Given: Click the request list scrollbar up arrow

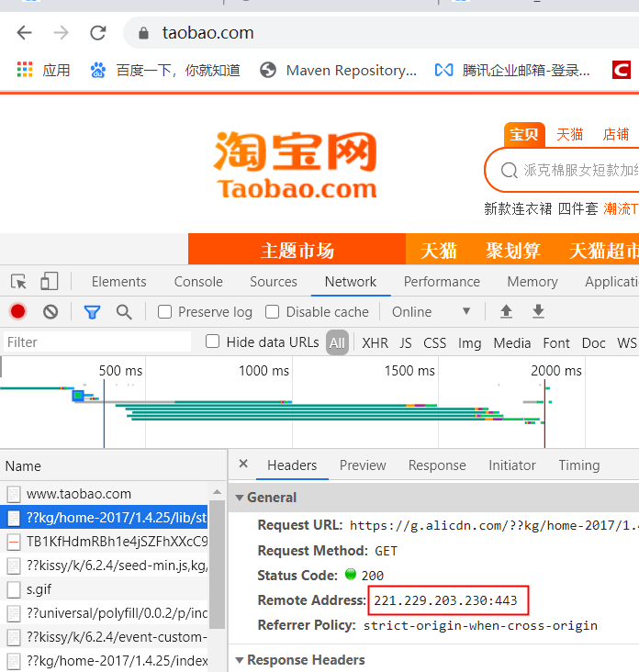Looking at the screenshot, I should 218,491.
